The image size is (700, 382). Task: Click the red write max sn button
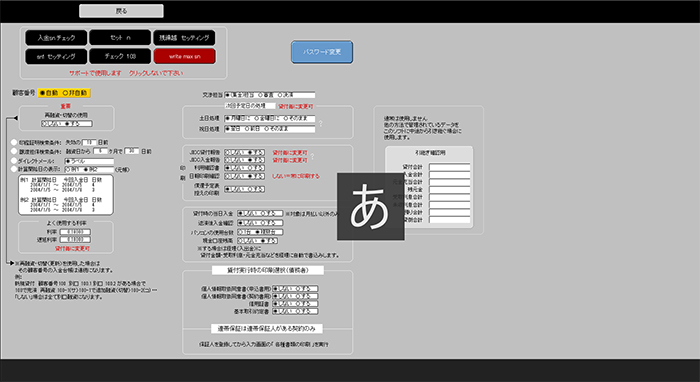point(184,56)
